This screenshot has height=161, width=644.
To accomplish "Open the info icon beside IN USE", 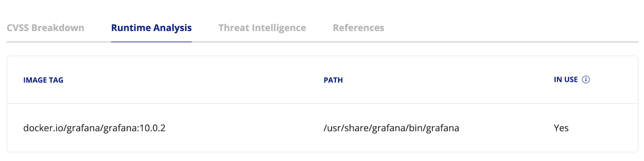I will pos(586,79).
